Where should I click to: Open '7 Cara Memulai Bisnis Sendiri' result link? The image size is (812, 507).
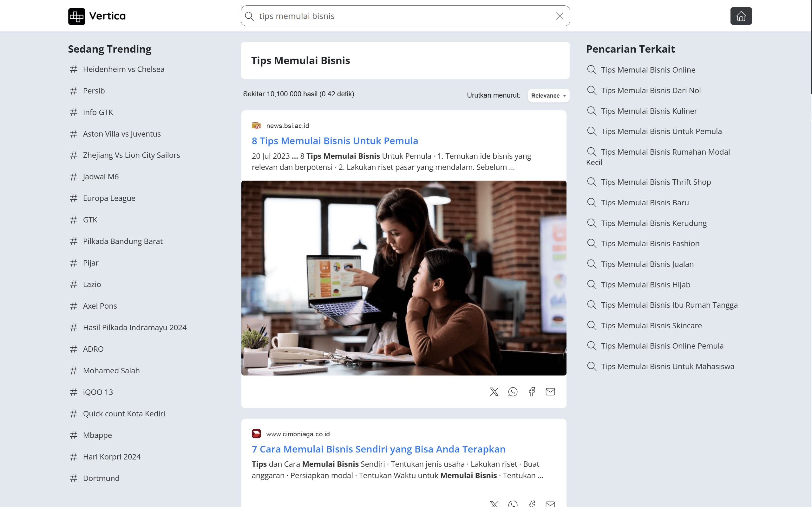[378, 449]
